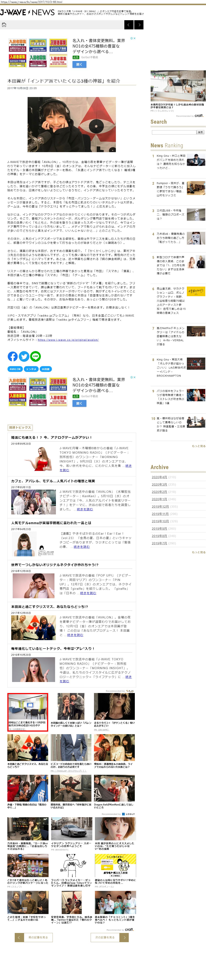Select the 本田翼 tag
Viewport: 206px width, 980px height.
click(x=45, y=369)
